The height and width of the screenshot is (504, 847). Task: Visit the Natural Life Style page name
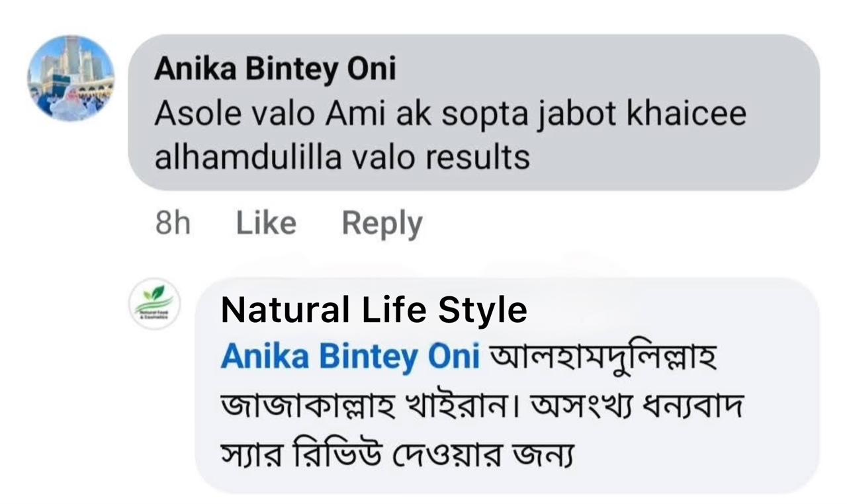374,310
